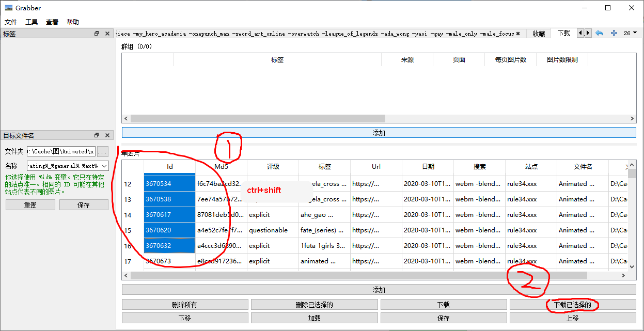Open a new search tab with the plus icon

click(614, 33)
